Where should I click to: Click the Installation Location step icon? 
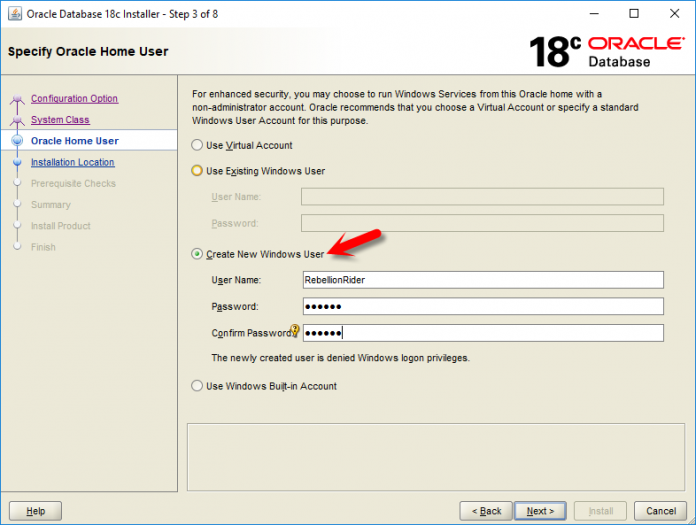17,162
